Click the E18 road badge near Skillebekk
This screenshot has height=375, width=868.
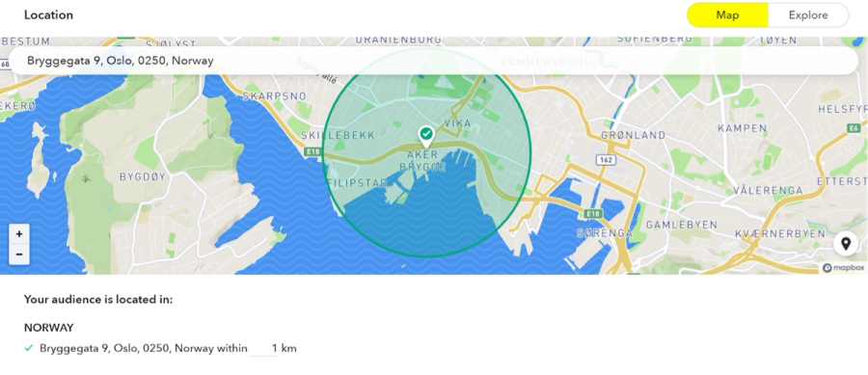click(x=312, y=151)
